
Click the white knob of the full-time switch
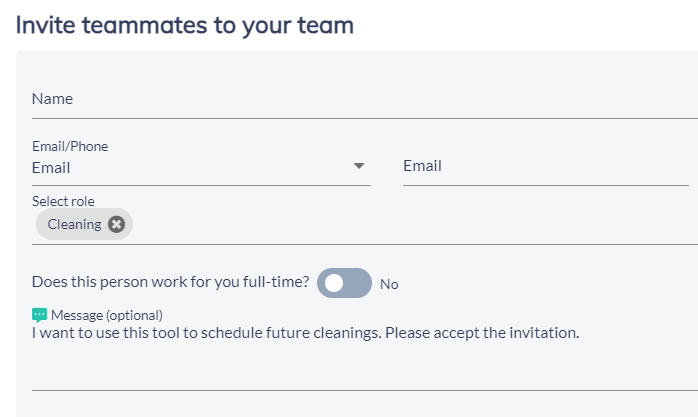coord(334,283)
